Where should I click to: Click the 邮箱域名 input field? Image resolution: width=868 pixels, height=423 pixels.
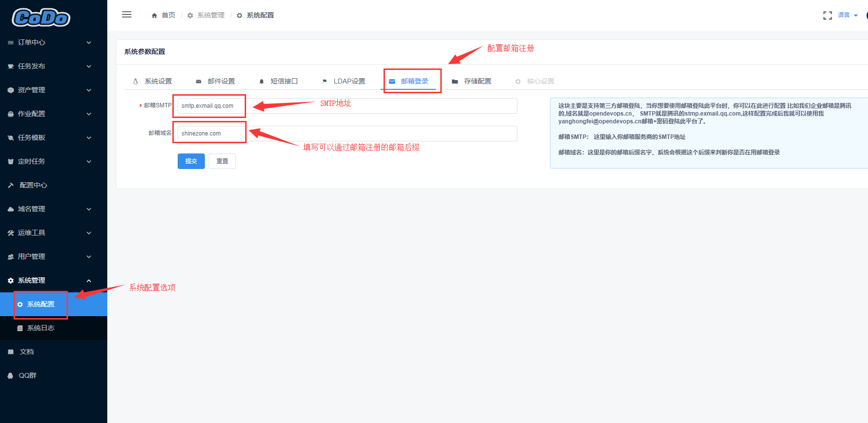pos(348,134)
